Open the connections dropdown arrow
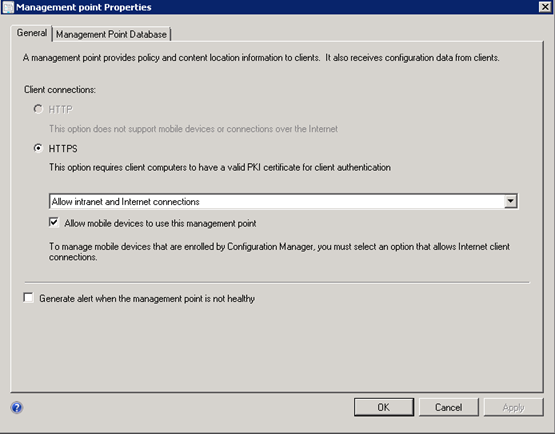 pyautogui.click(x=510, y=201)
